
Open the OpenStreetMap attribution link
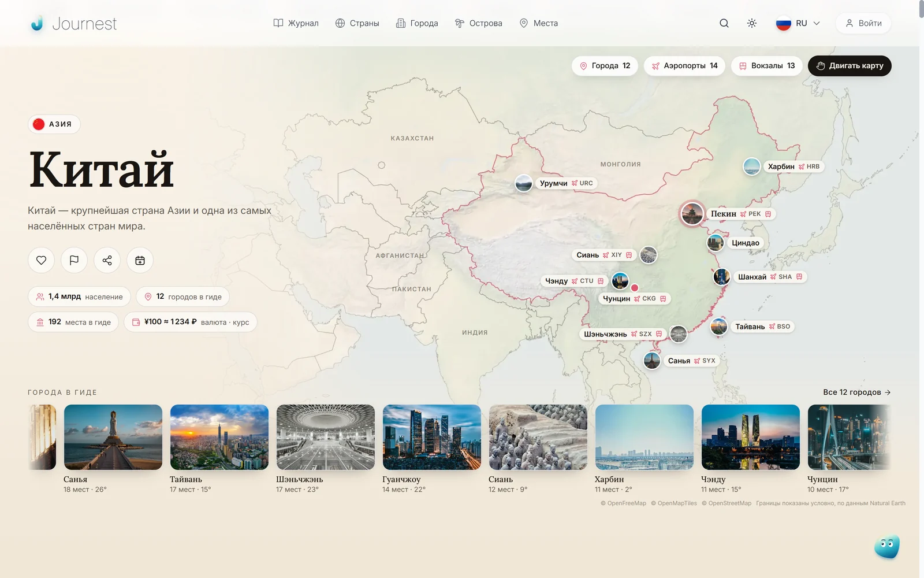tap(726, 503)
